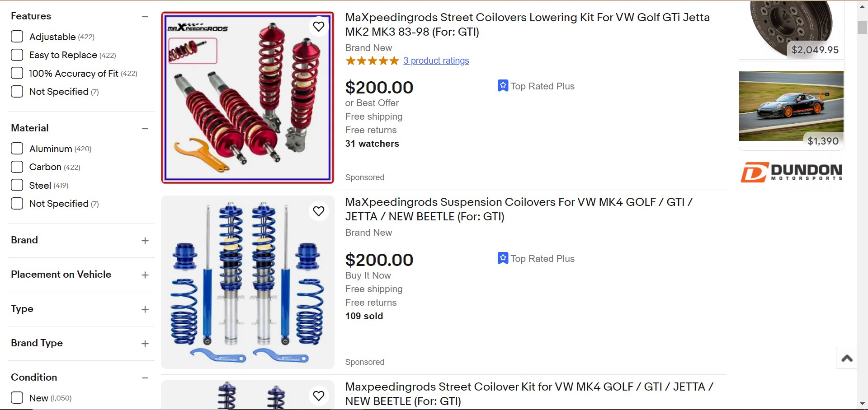Click heart icon on blue coilovers listing
Viewport: 868px width, 410px height.
click(319, 211)
